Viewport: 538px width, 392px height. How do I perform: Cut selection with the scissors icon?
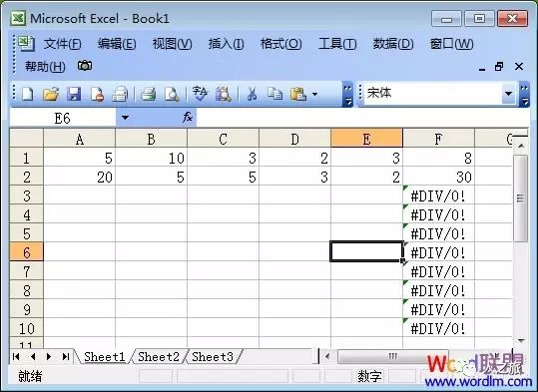253,94
